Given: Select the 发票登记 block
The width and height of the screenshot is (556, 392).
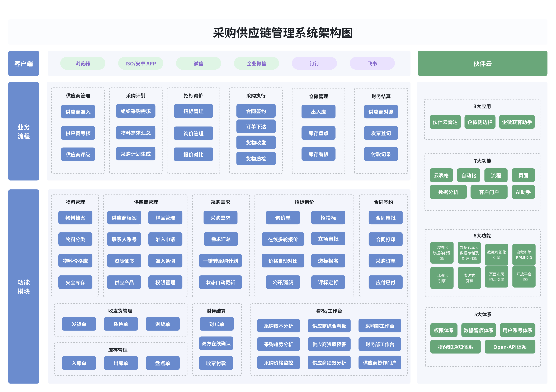Looking at the screenshot, I should coord(381,133).
